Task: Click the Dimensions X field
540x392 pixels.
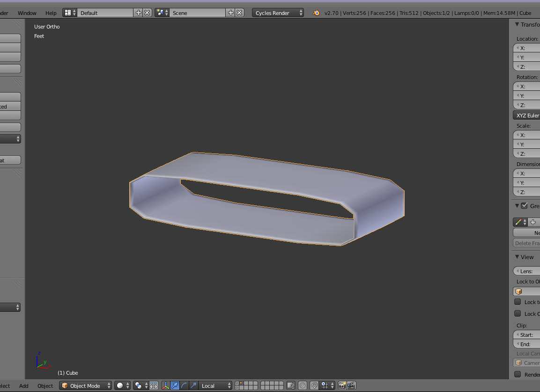Action: (526, 174)
